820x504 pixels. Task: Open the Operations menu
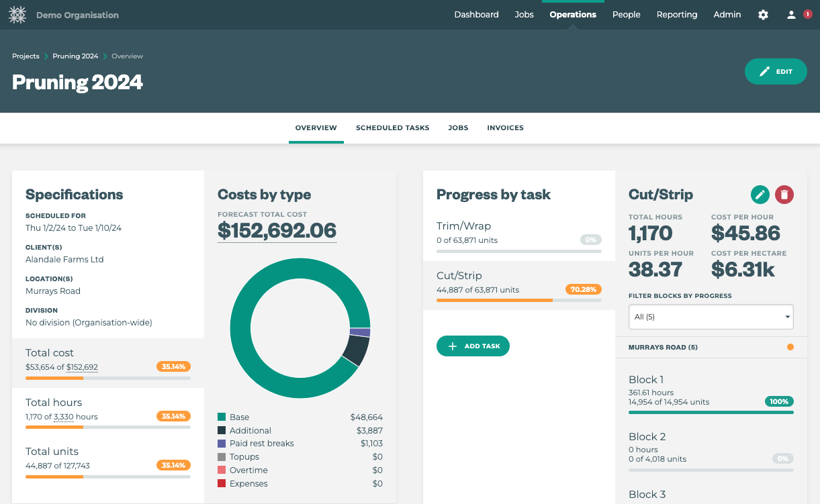(x=572, y=15)
